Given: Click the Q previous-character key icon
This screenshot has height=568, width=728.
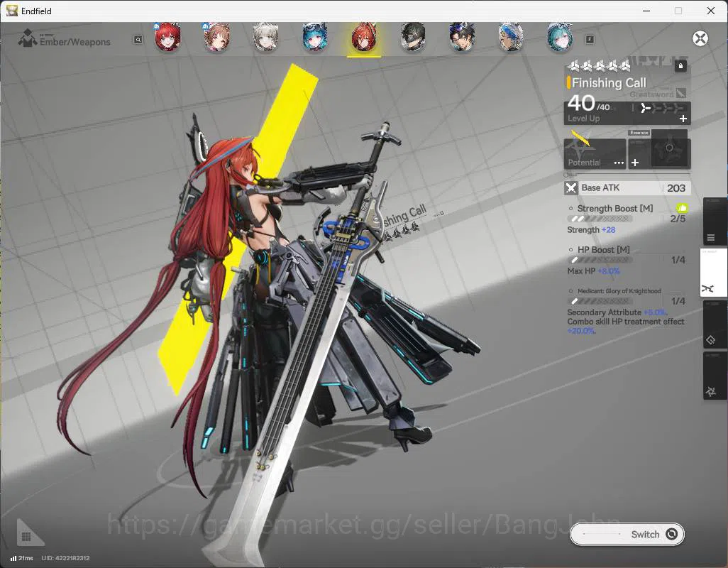Looking at the screenshot, I should 138,40.
